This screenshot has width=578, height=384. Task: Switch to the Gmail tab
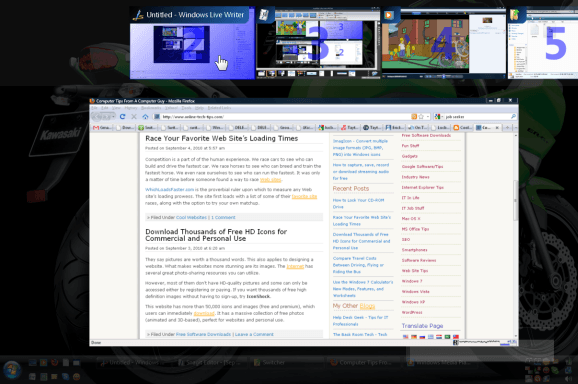click(102, 128)
